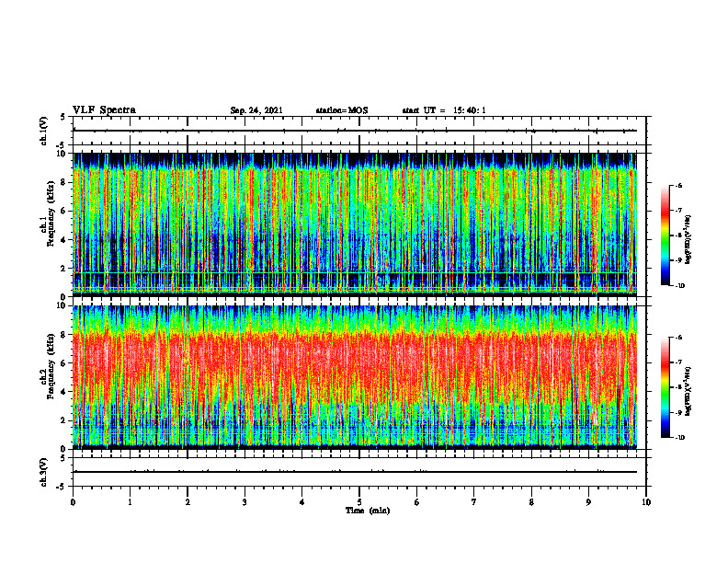Click the "ch.3(V)" waveform axis label
The height and width of the screenshot is (563, 728).
[43, 472]
